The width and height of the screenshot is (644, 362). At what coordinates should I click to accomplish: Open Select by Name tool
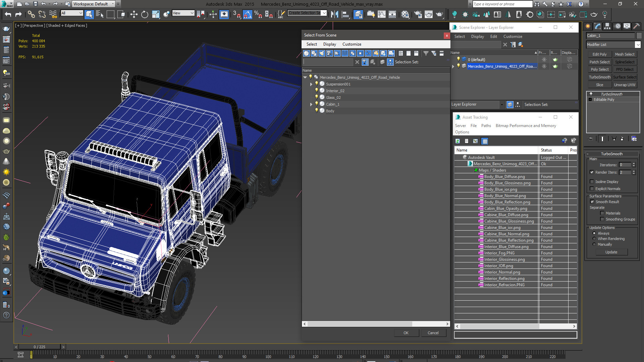pyautogui.click(x=100, y=14)
